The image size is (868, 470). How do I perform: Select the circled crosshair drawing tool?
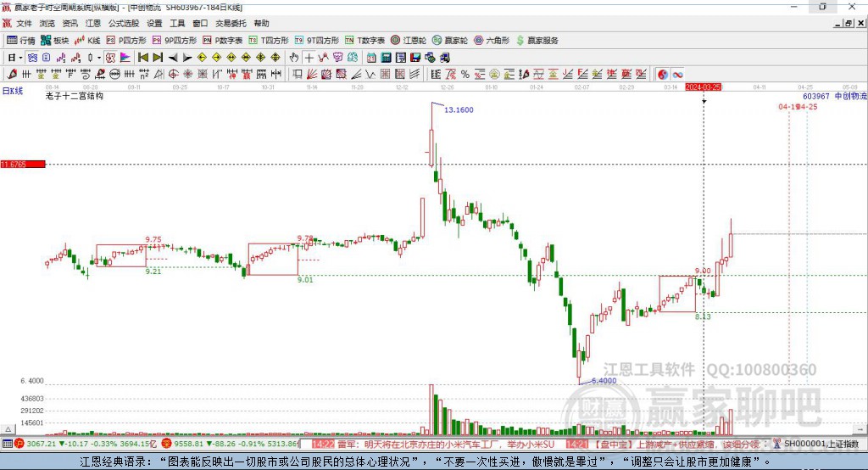tap(173, 75)
